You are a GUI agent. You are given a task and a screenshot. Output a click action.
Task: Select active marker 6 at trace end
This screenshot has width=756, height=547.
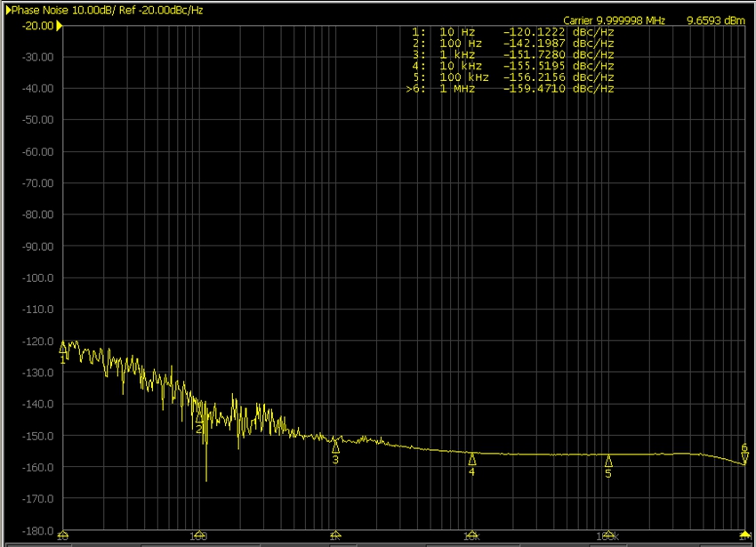(744, 457)
